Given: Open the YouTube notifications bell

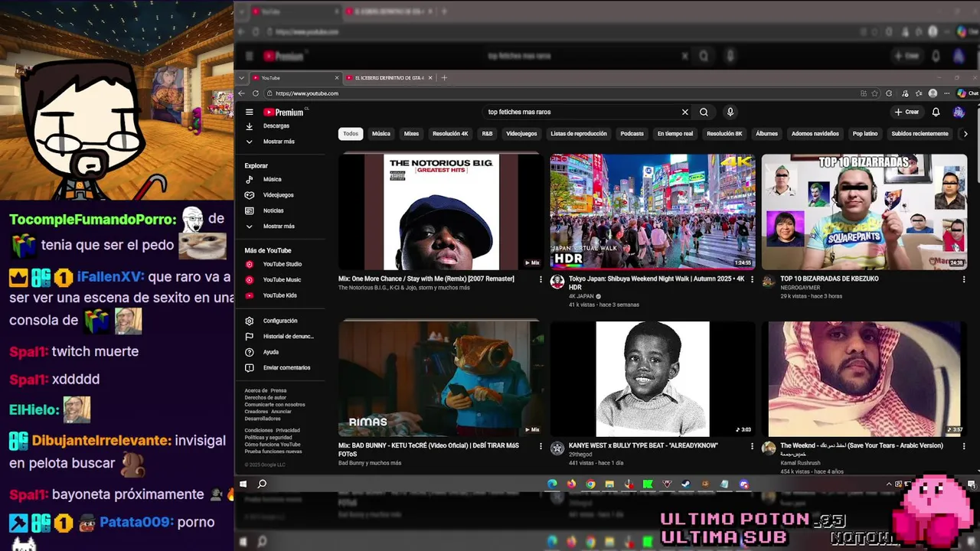Looking at the screenshot, I should click(x=936, y=112).
